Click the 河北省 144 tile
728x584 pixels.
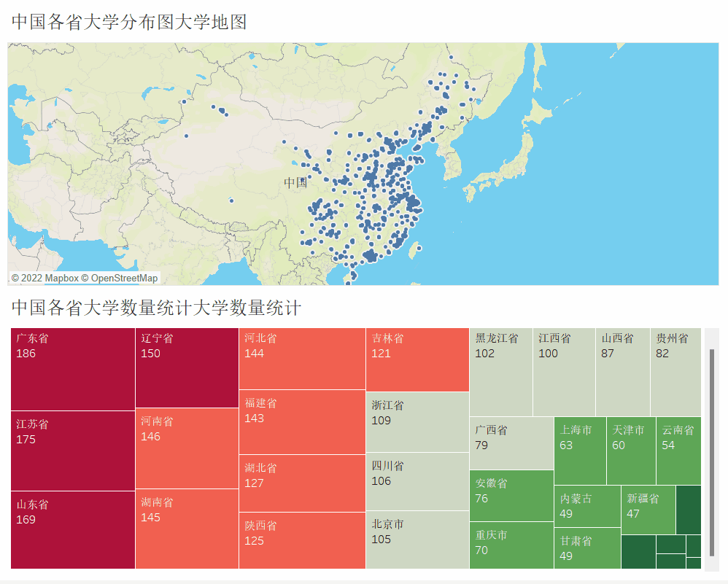point(302,359)
